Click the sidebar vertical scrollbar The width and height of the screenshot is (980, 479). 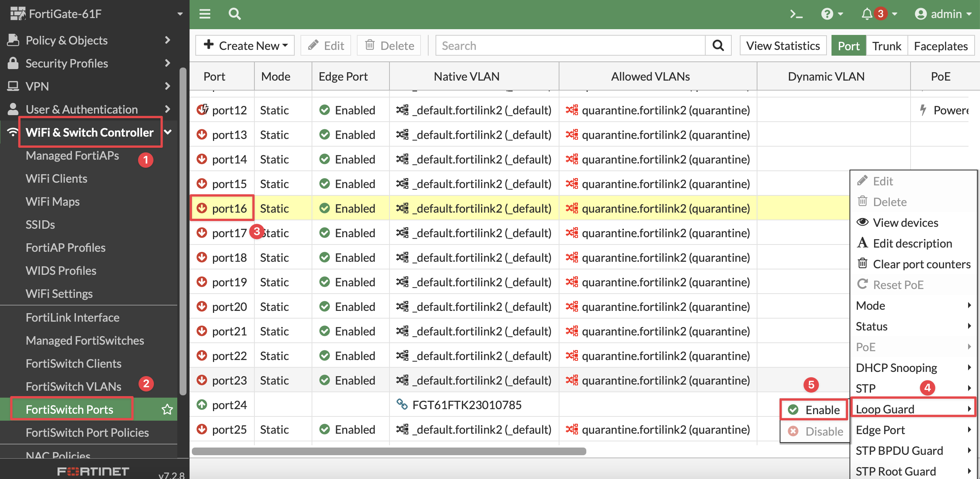(183, 231)
